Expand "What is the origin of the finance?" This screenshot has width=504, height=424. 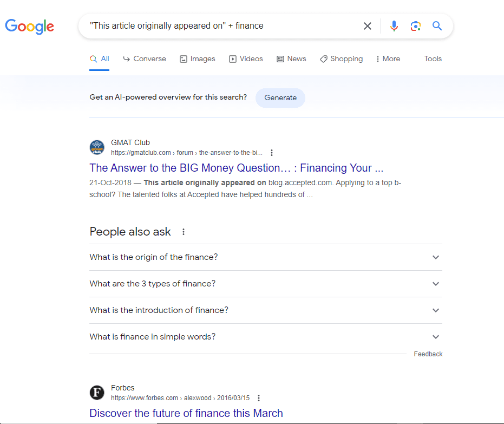pyautogui.click(x=265, y=257)
